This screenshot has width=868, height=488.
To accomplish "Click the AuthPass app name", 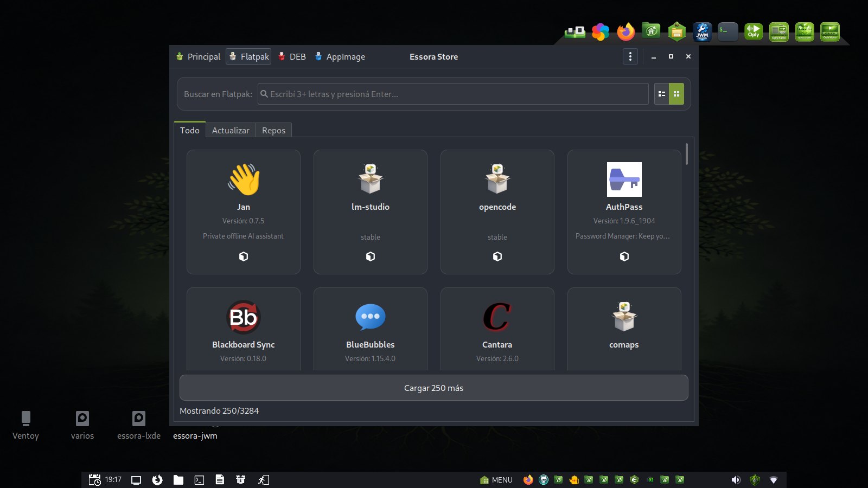I will (x=624, y=207).
